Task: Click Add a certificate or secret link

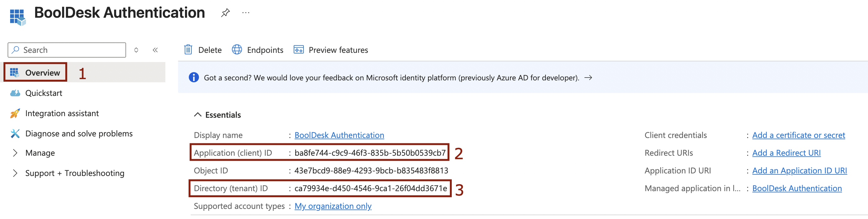Action: pyautogui.click(x=798, y=135)
